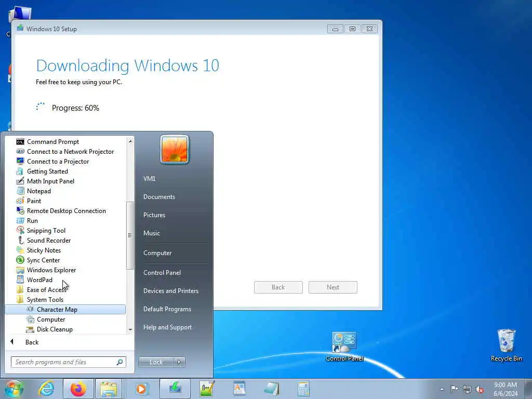532x399 pixels.
Task: Click the Search programs and files box
Action: click(x=68, y=362)
